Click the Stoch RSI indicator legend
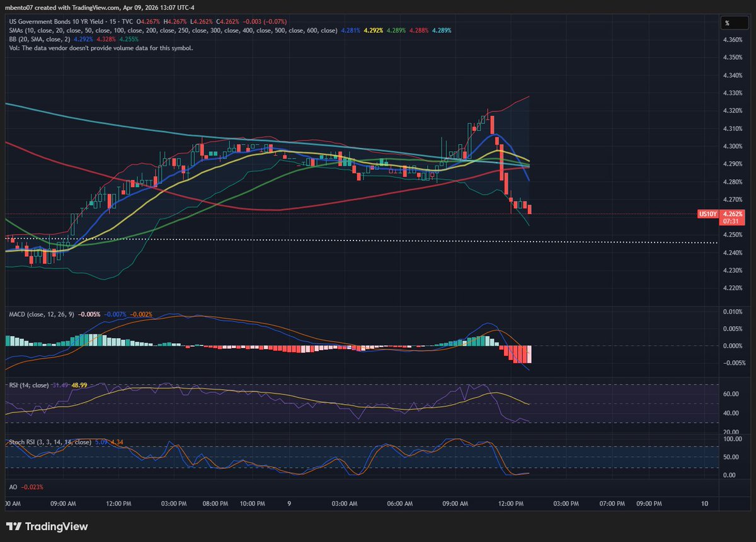Screen dimensions: 756x542 pyautogui.click(x=49, y=443)
